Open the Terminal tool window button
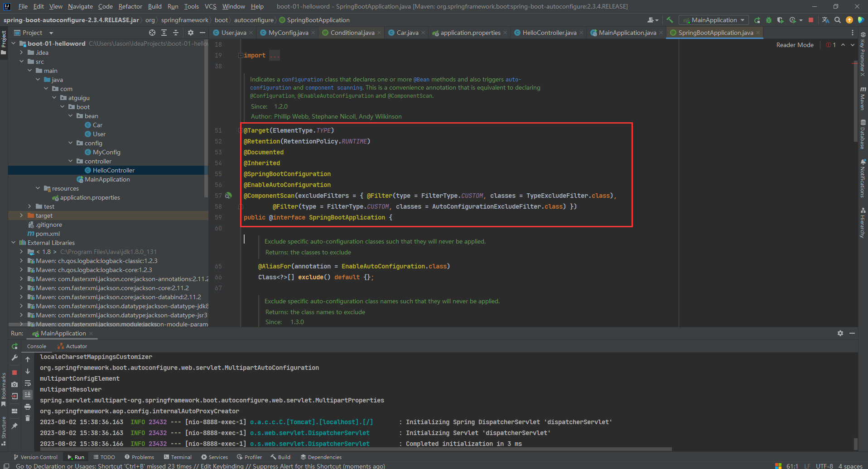Screen dimensions: 868x469 coord(178,457)
